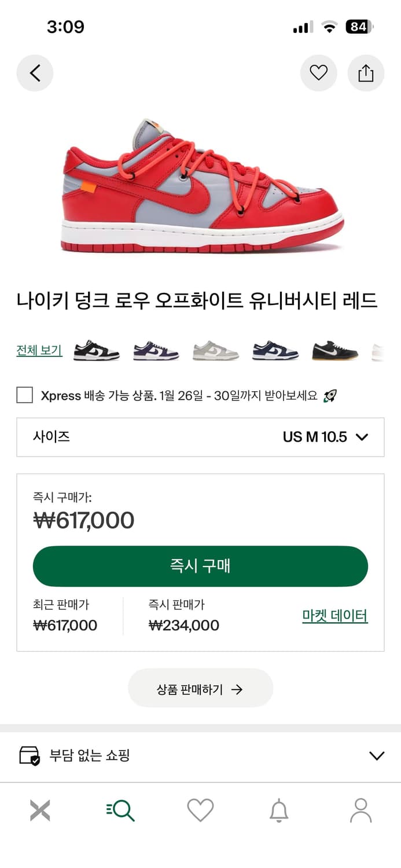The height and width of the screenshot is (868, 401).
Task: Open the 사이즈 size dropdown
Action: tap(200, 437)
